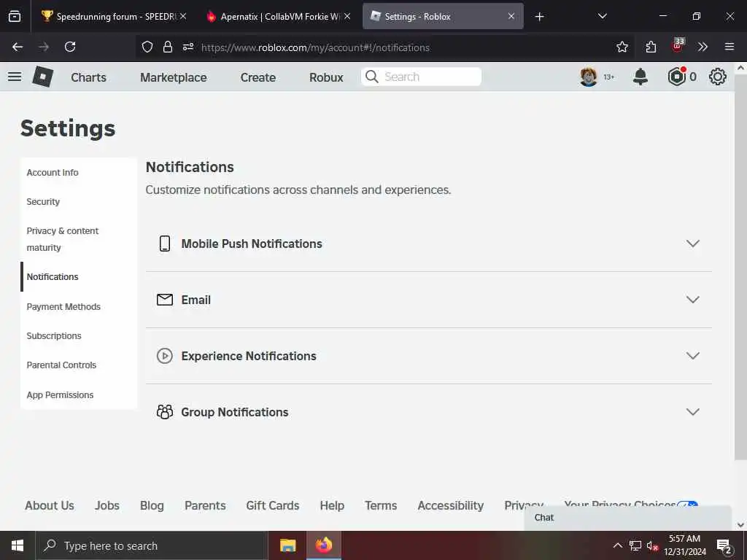Open the list all tabs dropdown
747x560 pixels.
(x=602, y=16)
